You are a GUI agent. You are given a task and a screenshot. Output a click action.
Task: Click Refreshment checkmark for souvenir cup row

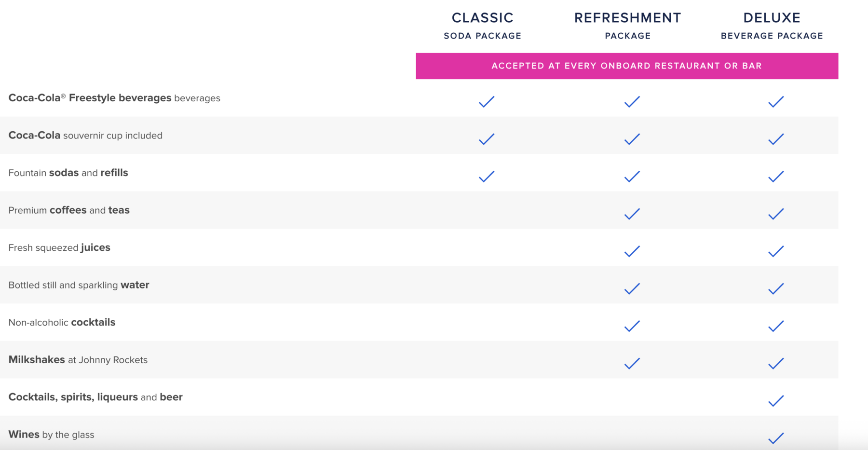(632, 139)
